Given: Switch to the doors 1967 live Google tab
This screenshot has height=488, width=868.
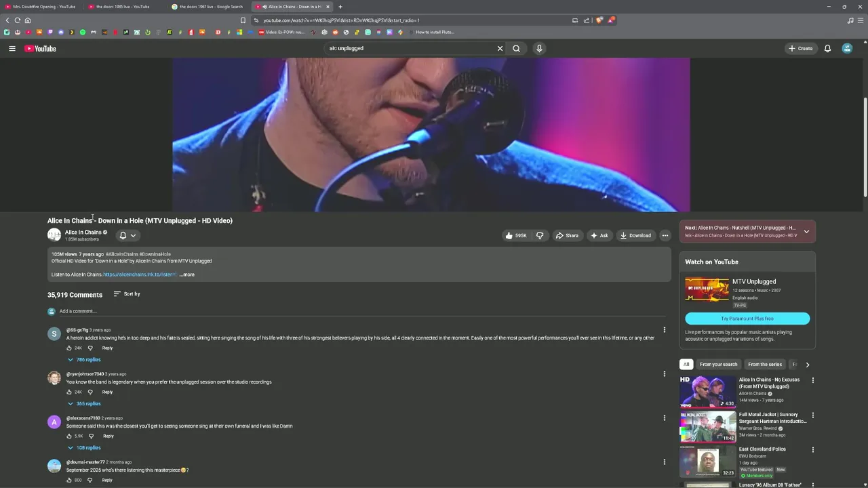Looking at the screenshot, I should coord(208,7).
